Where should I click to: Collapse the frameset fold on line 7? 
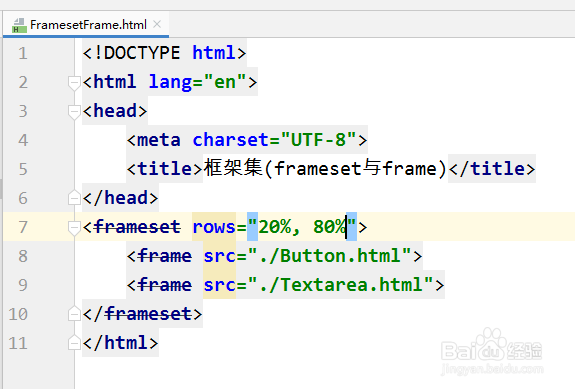point(74,228)
